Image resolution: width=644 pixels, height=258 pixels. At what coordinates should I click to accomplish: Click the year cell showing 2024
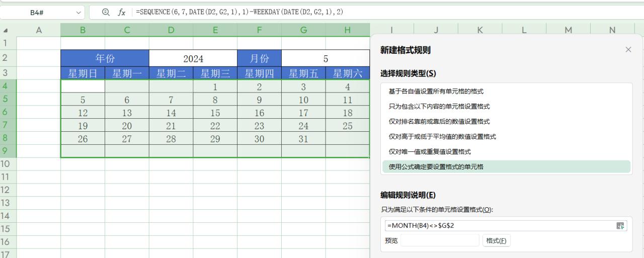point(193,59)
